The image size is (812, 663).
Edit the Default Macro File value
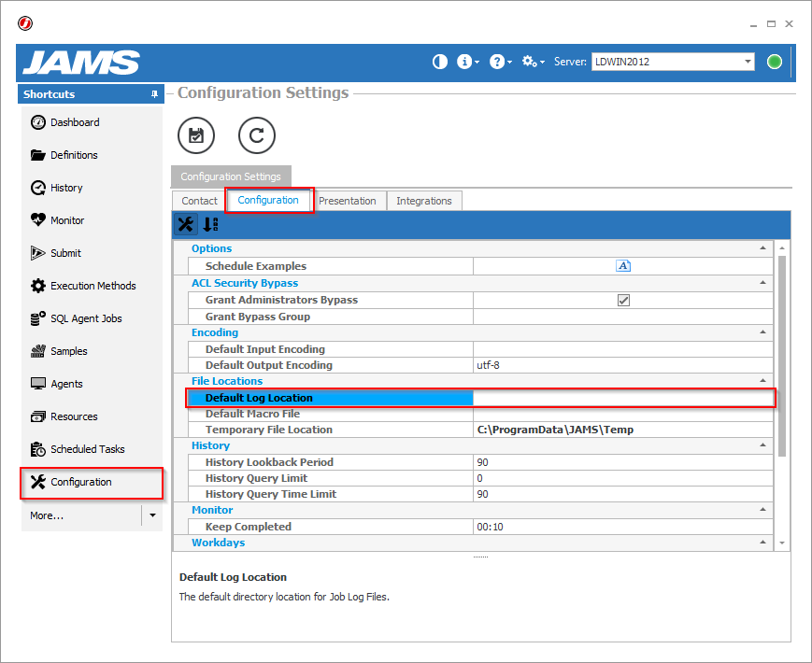pyautogui.click(x=623, y=414)
